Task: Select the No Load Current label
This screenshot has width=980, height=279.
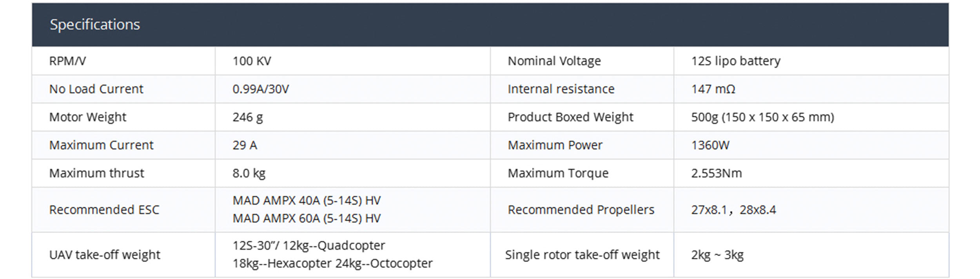Action: click(x=96, y=89)
